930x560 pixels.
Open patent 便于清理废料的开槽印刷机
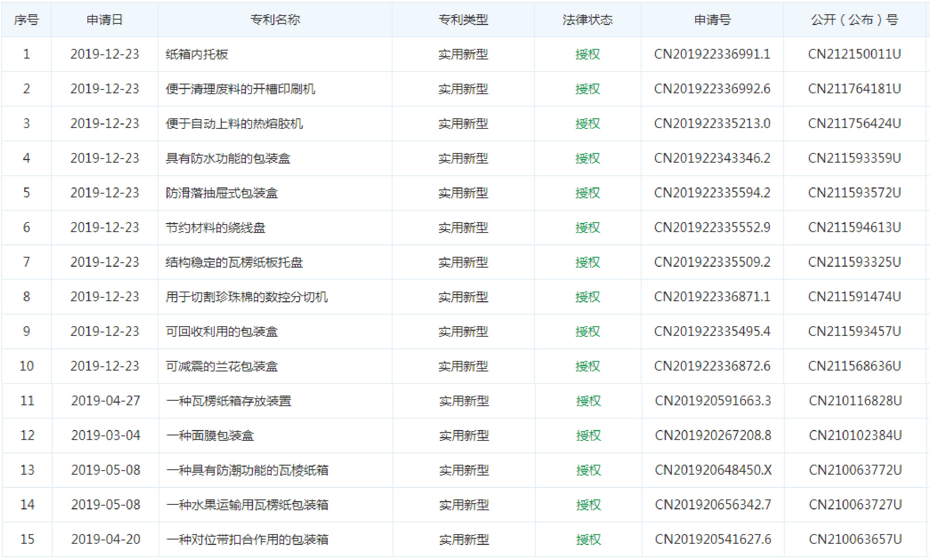pyautogui.click(x=240, y=89)
